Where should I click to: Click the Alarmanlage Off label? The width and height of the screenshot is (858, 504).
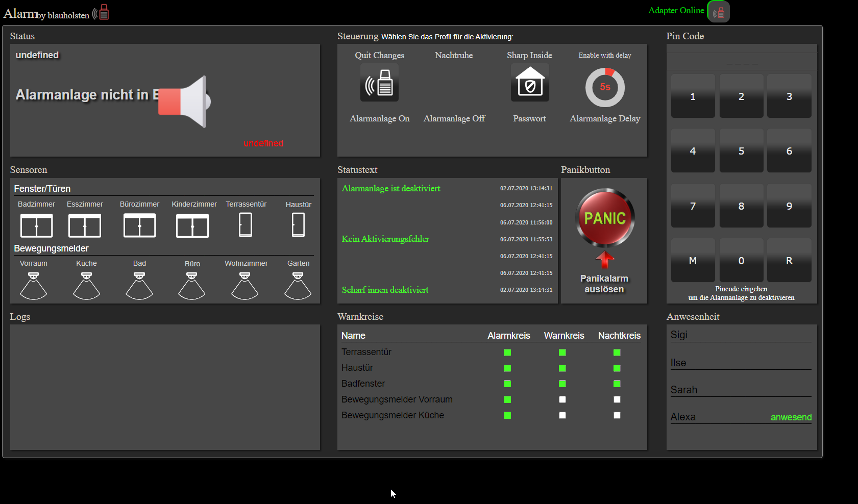454,118
